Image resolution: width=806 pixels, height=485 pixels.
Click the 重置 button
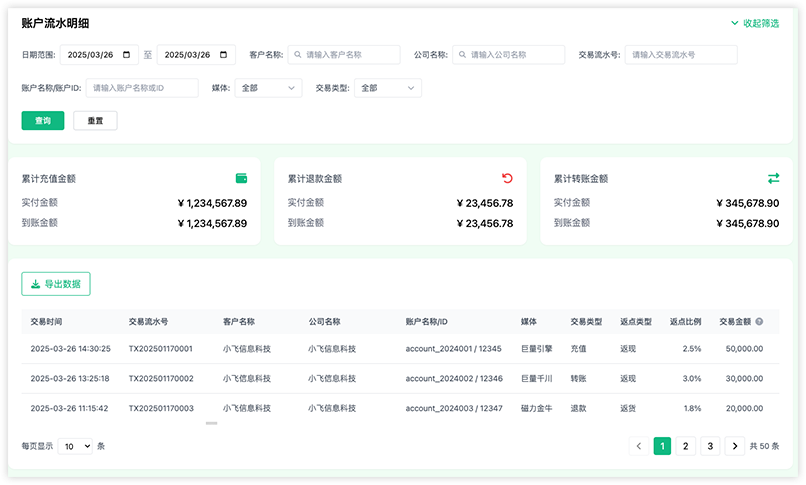pos(95,121)
